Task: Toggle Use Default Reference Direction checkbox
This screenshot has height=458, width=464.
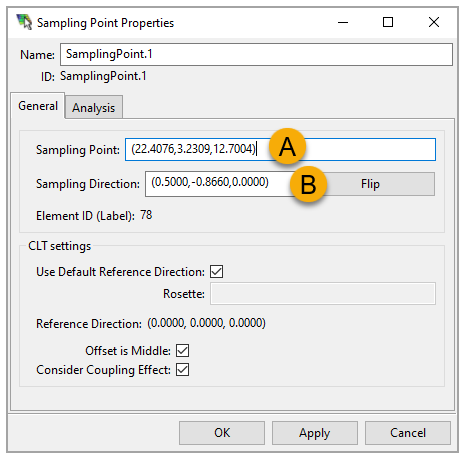Action: point(217,271)
